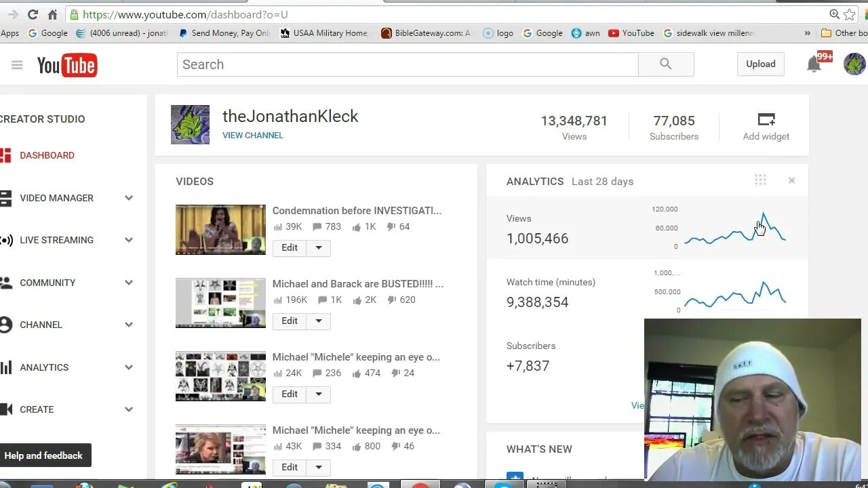Viewport: 868px width, 488px height.
Task: Expand the Create section
Action: pos(129,409)
